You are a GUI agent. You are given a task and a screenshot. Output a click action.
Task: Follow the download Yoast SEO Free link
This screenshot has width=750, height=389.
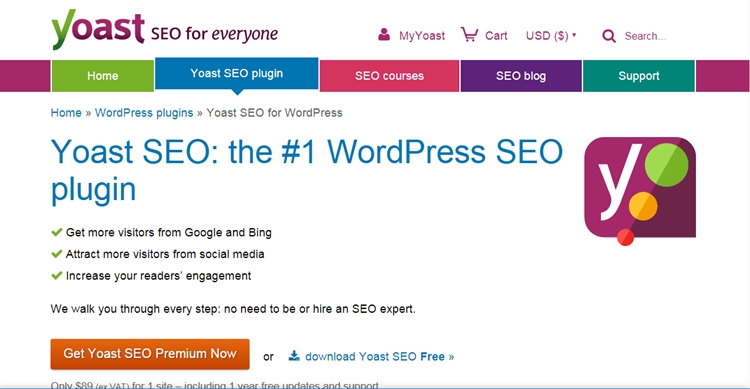click(379, 356)
